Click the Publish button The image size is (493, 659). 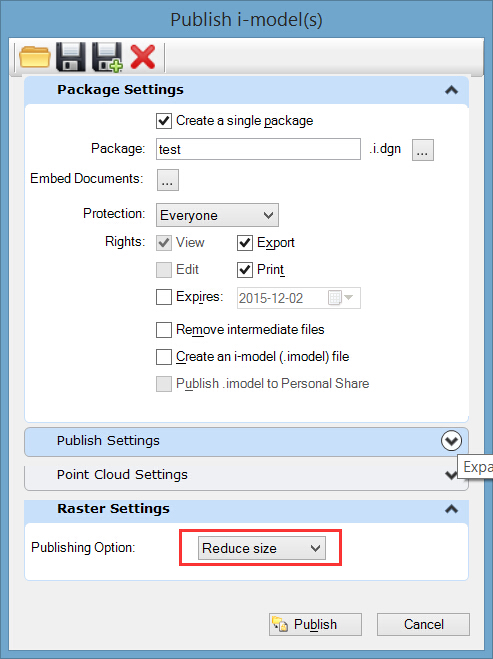click(315, 624)
